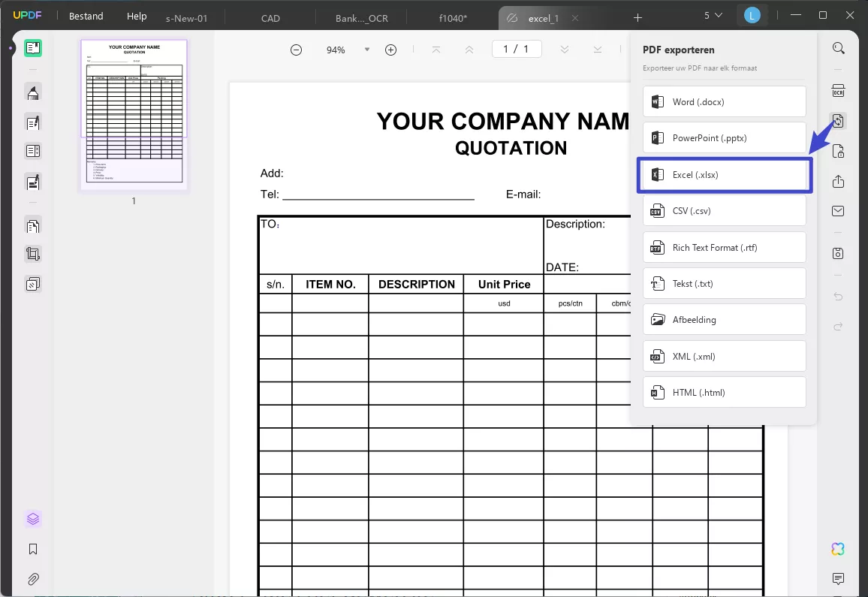Image resolution: width=868 pixels, height=597 pixels.
Task: Open the Organize Pages tool
Action: [33, 225]
